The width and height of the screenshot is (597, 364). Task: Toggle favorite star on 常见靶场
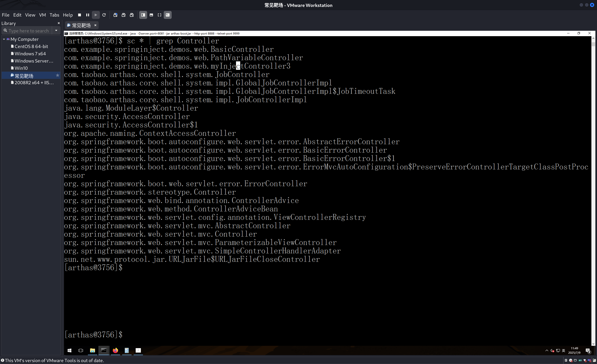(57, 76)
